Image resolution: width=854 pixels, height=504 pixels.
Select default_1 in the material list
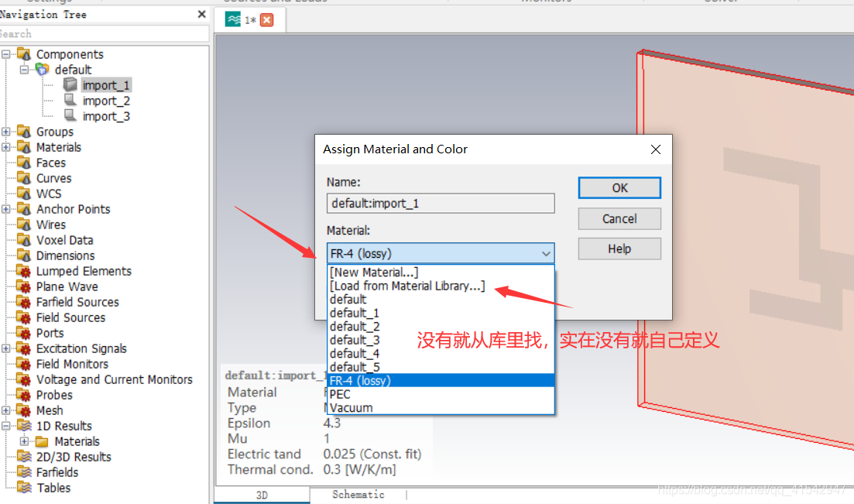pyautogui.click(x=441, y=313)
